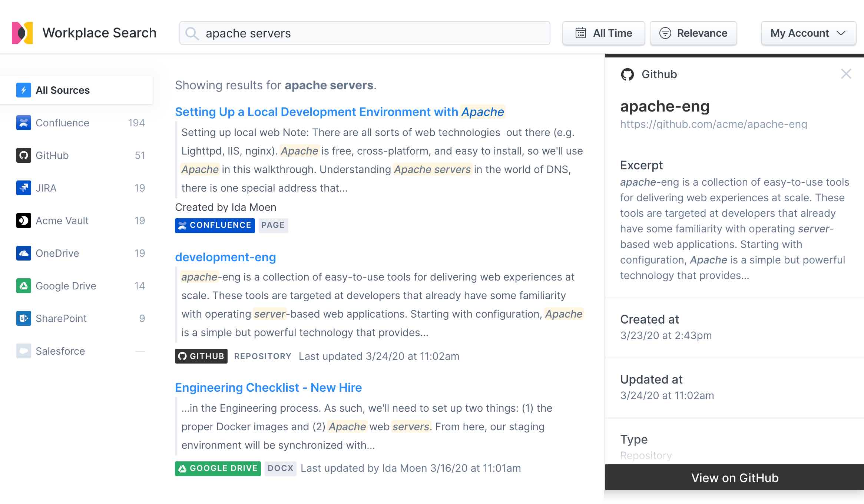864x504 pixels.
Task: Click the Confluence source icon in sidebar
Action: click(23, 123)
